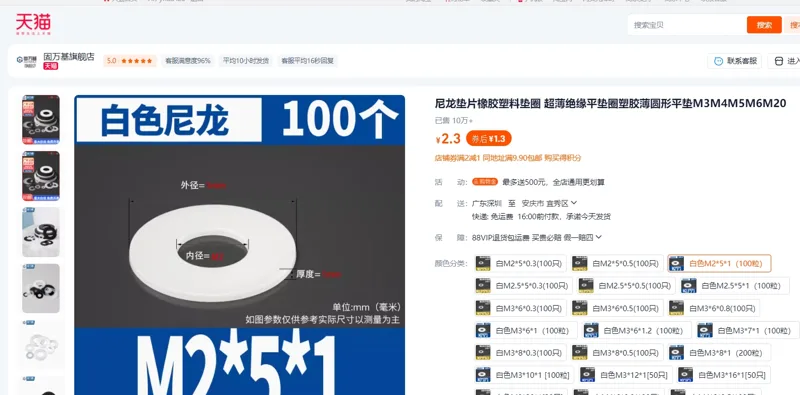This screenshot has width=800, height=395.
Task: Select variant 白色M2.5*5*1 (100粒)
Action: tap(734, 286)
